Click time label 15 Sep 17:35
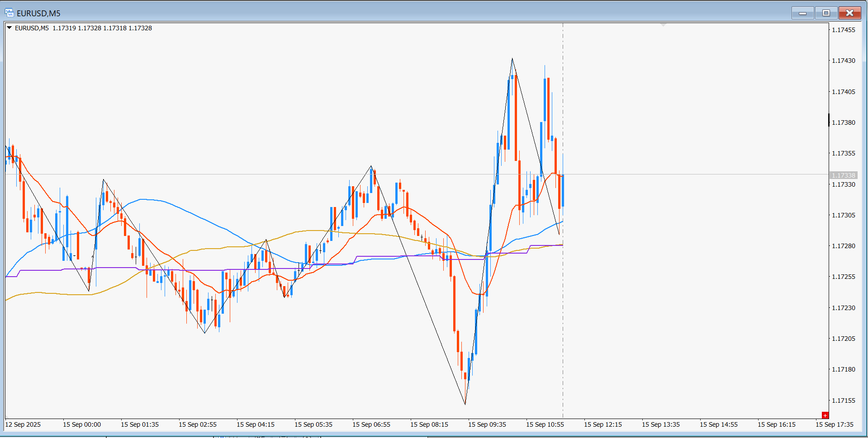This screenshot has height=438, width=868. pos(835,424)
